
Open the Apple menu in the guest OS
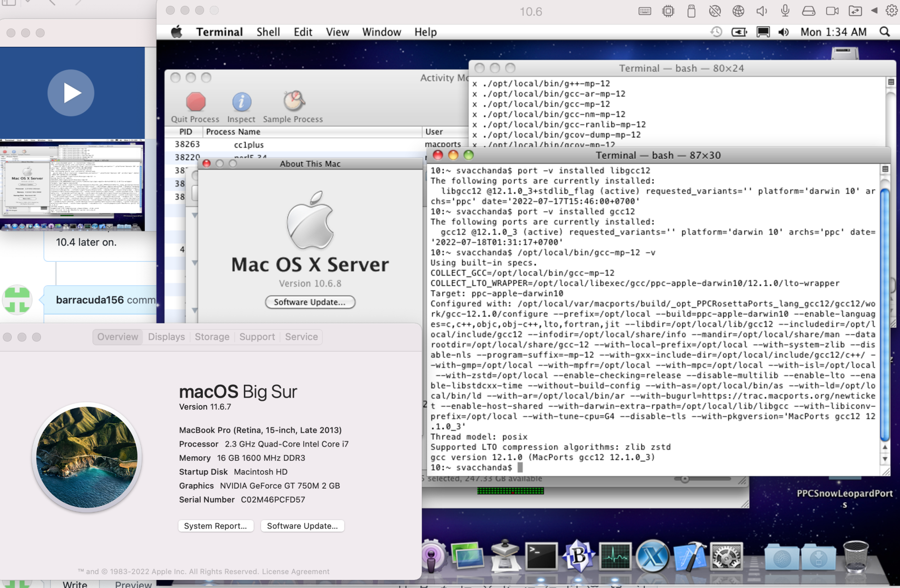coord(176,32)
